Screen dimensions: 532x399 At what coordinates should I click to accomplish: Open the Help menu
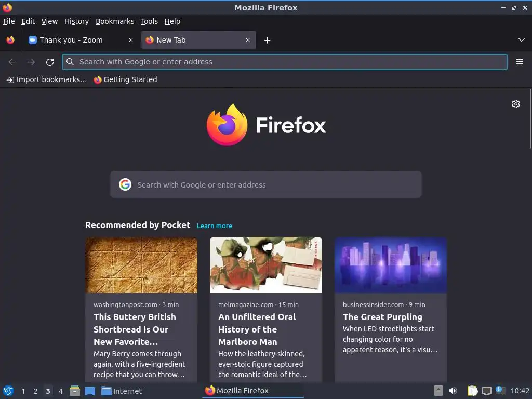click(x=172, y=21)
